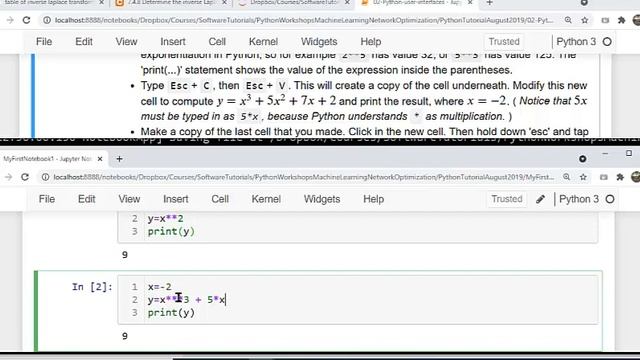The width and height of the screenshot is (640, 360).
Task: Open extensions puzzle icon in bottom browser
Action: (620, 177)
